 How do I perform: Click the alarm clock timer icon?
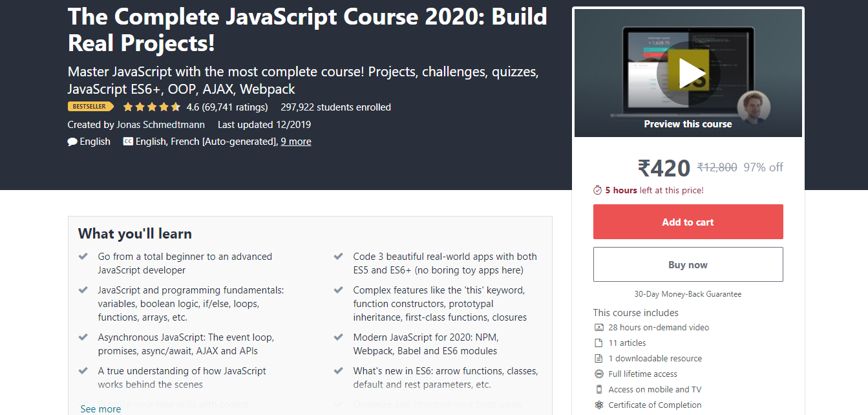pyautogui.click(x=598, y=190)
